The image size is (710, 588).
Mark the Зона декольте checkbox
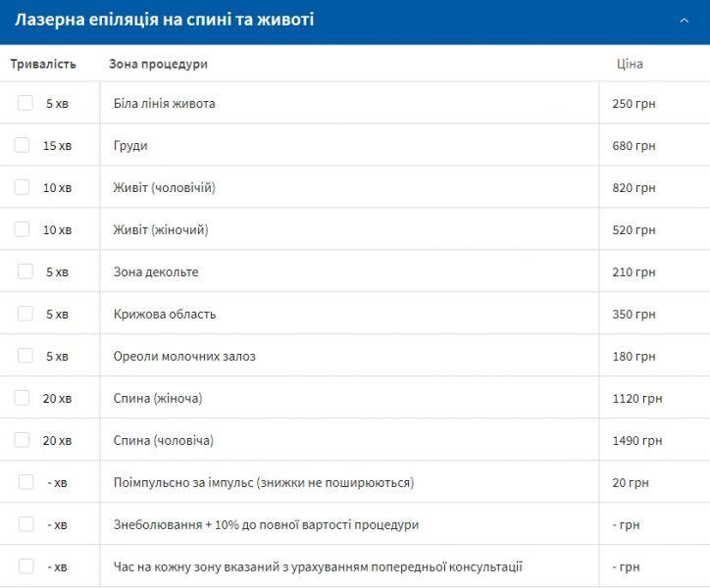(25, 271)
